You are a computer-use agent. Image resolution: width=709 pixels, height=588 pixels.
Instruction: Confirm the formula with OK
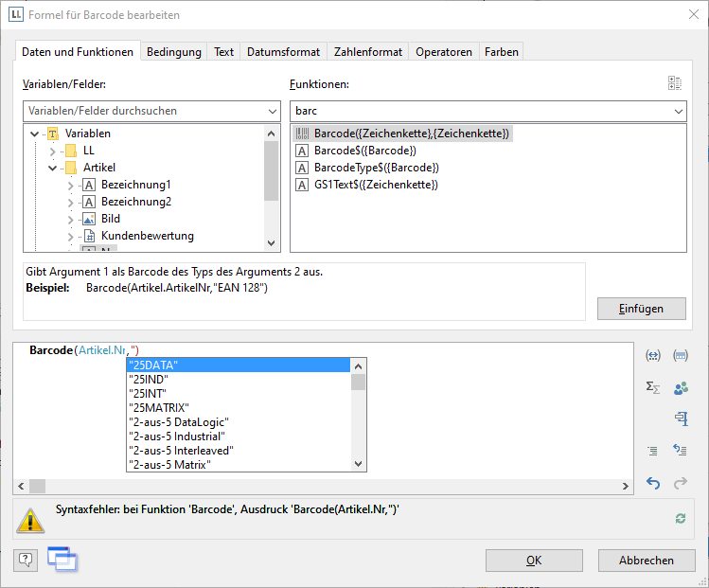[x=534, y=561]
